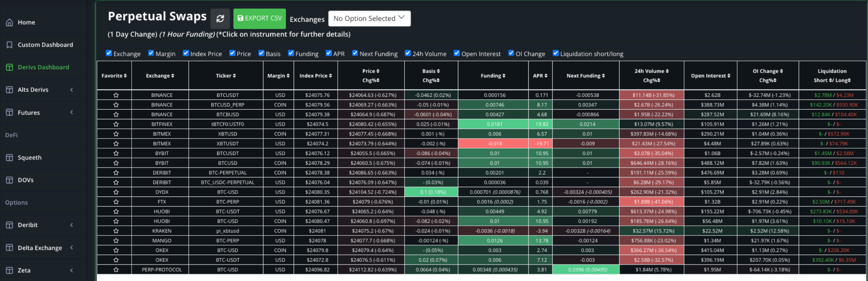Screen dimensions: 868x281
Task: Open the Exchanges 'No Option Selected' dropdown
Action: tap(369, 18)
